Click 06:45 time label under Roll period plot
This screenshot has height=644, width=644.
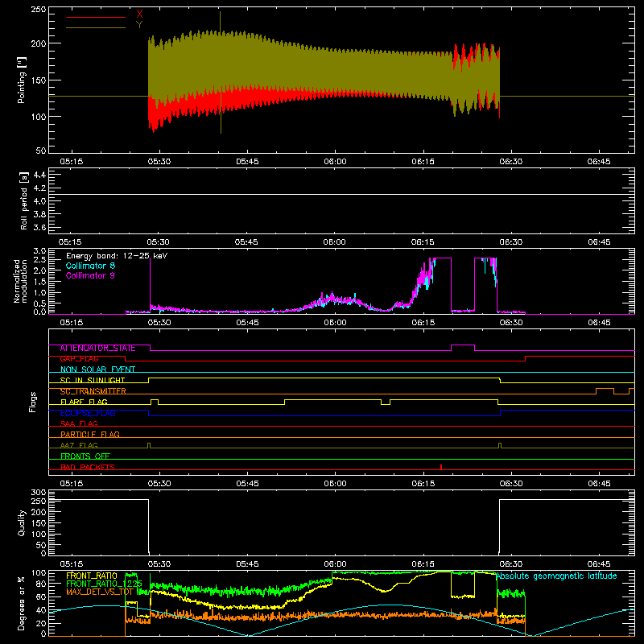point(599,242)
